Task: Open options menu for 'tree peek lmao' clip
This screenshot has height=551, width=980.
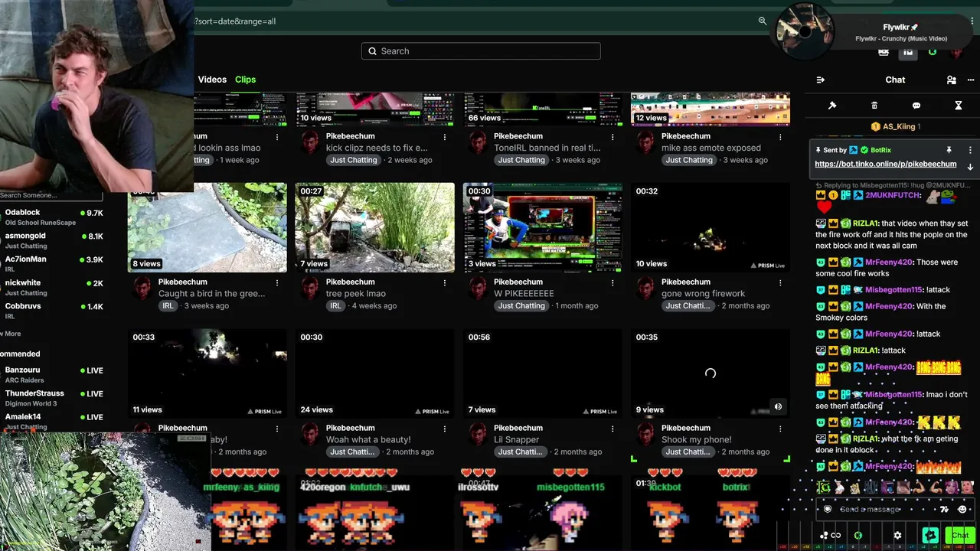Action: point(445,282)
